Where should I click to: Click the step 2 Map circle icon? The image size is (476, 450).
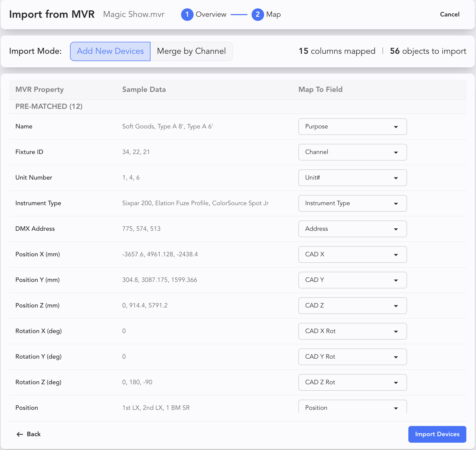[x=258, y=14]
